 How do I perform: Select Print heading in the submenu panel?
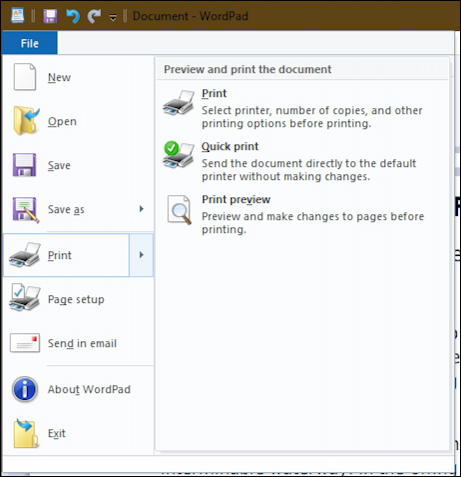tap(214, 93)
